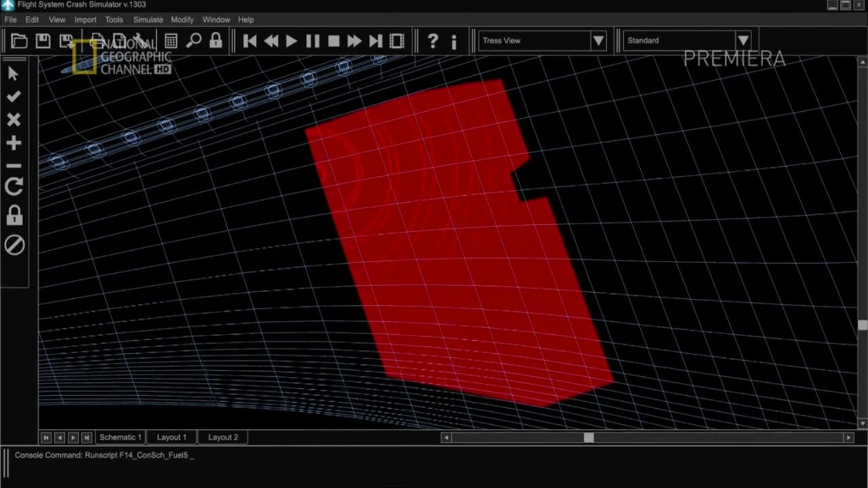868x488 pixels.
Task: Click the rotate refresh tool
Action: (x=14, y=187)
